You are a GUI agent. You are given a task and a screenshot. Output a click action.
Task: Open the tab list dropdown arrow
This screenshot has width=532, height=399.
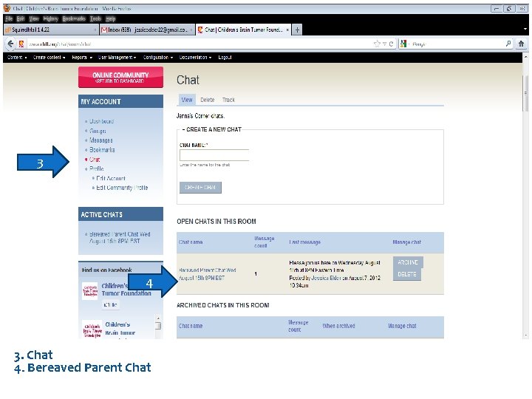click(525, 29)
